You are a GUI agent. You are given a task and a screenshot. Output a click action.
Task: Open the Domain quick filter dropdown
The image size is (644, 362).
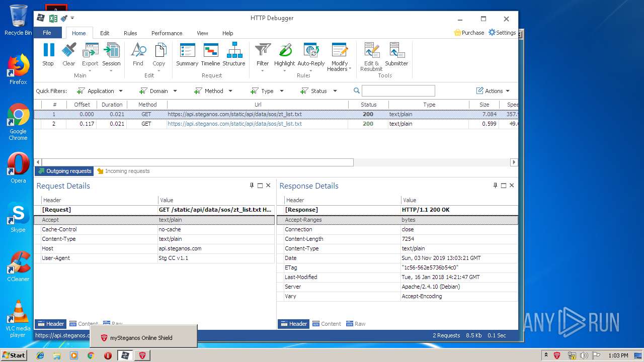coord(158,91)
